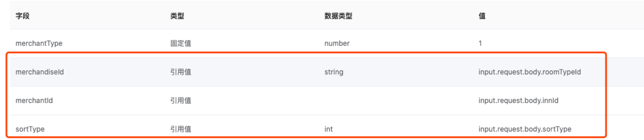Click 引用值 type in merchandiseId row
644x140 pixels.
pos(180,72)
